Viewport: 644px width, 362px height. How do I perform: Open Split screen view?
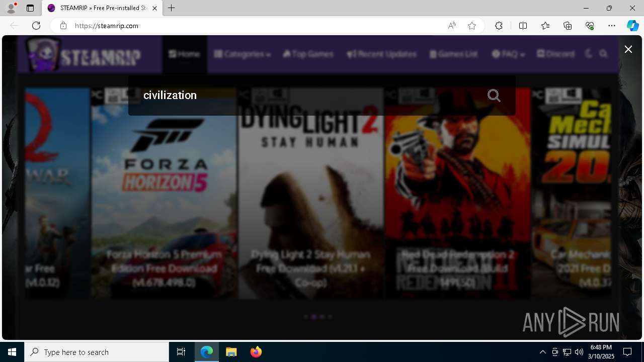pyautogui.click(x=523, y=26)
